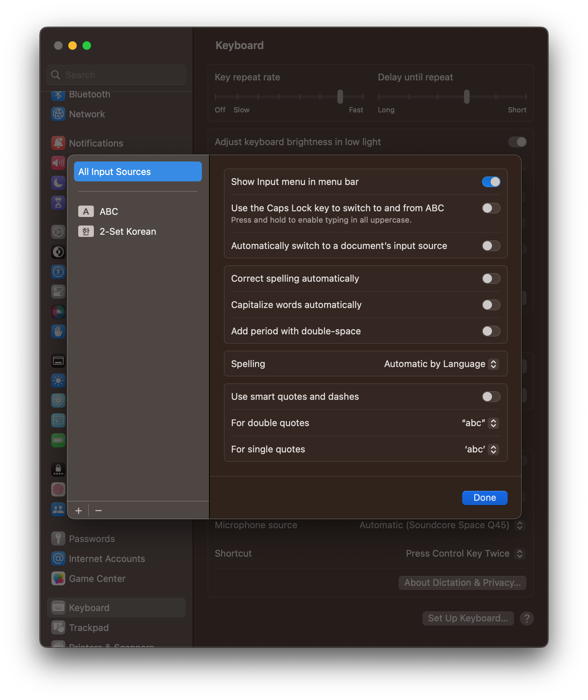The width and height of the screenshot is (588, 700).
Task: Click the Passwords key icon
Action: click(x=58, y=539)
